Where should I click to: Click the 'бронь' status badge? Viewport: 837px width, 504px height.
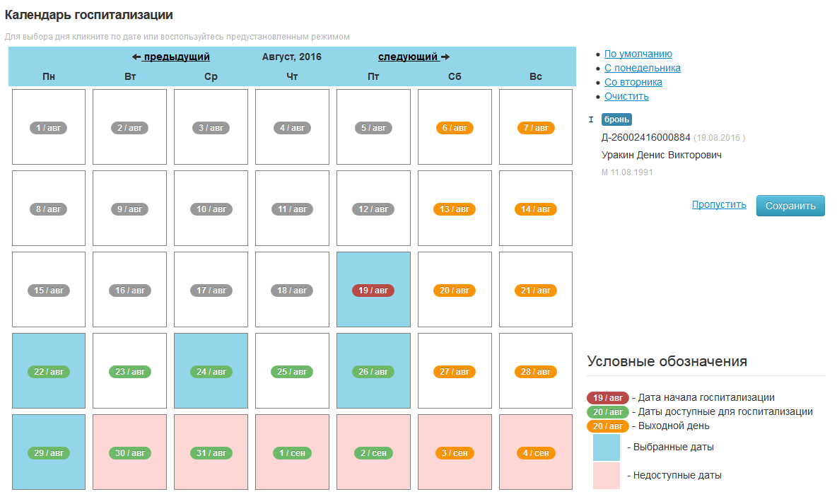(x=616, y=119)
